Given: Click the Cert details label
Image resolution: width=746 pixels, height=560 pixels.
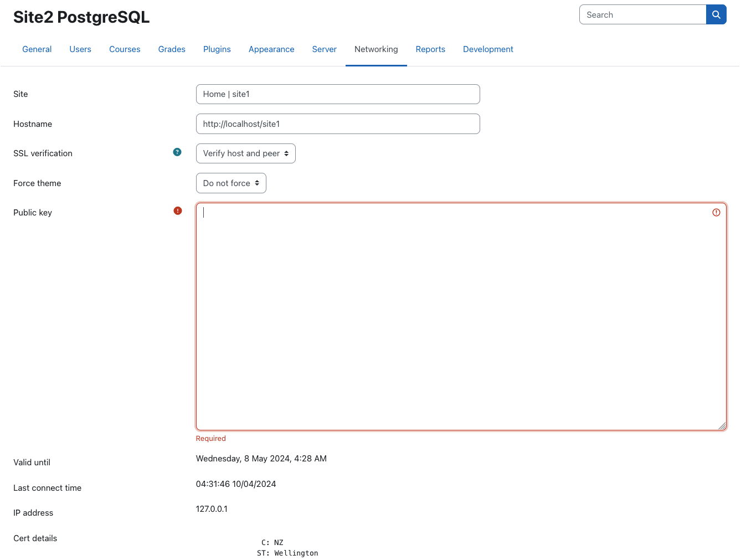Looking at the screenshot, I should 35,538.
